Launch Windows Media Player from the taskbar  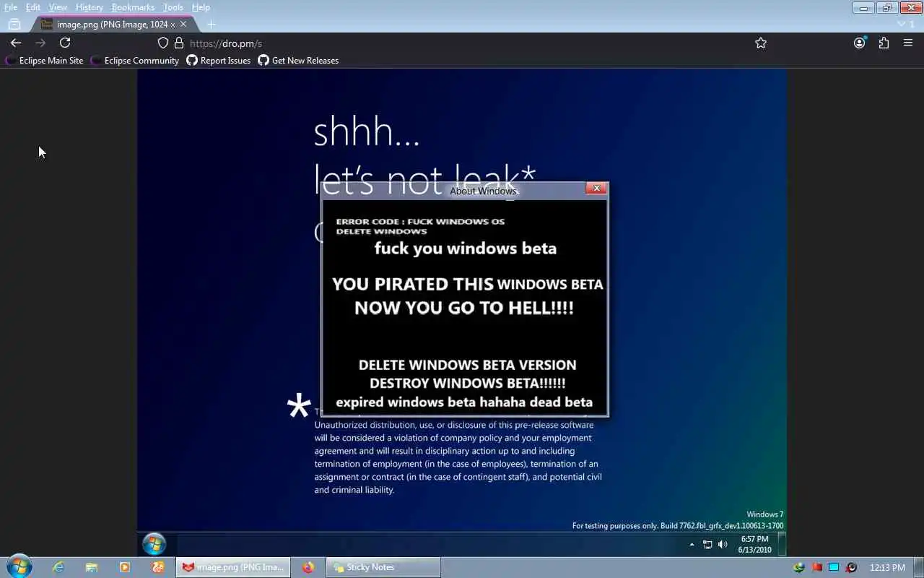pyautogui.click(x=125, y=567)
